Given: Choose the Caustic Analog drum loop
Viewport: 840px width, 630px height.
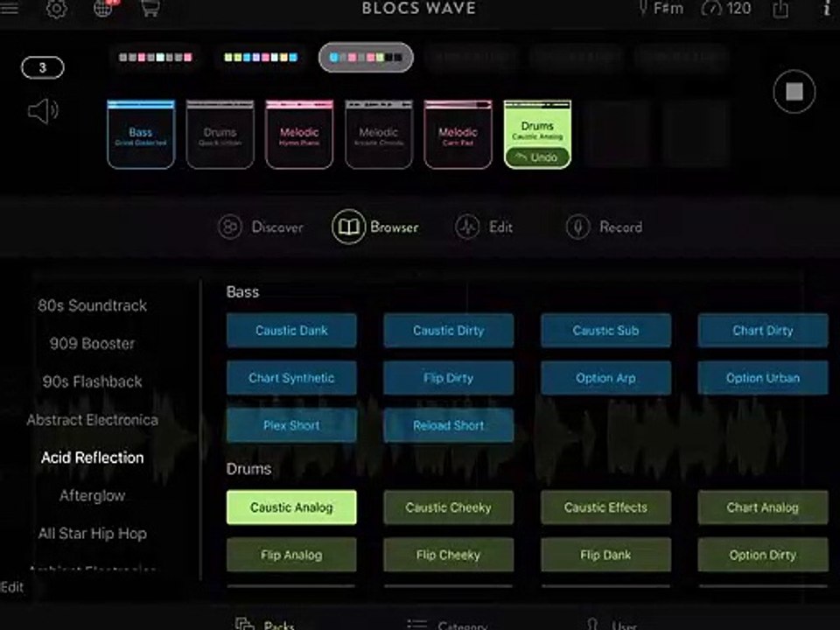Looking at the screenshot, I should point(291,507).
